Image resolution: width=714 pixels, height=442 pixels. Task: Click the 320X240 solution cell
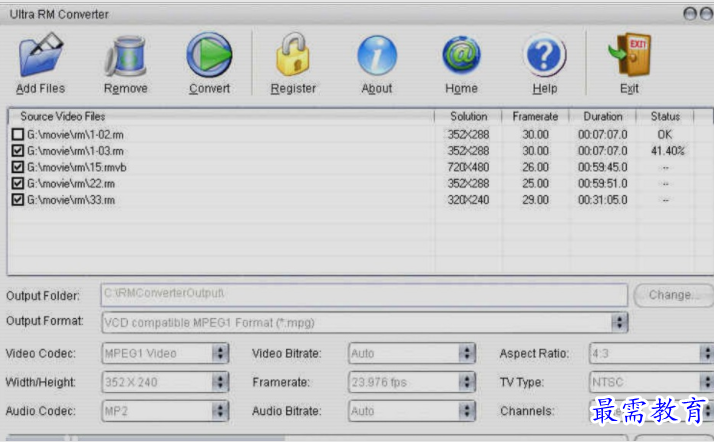468,200
